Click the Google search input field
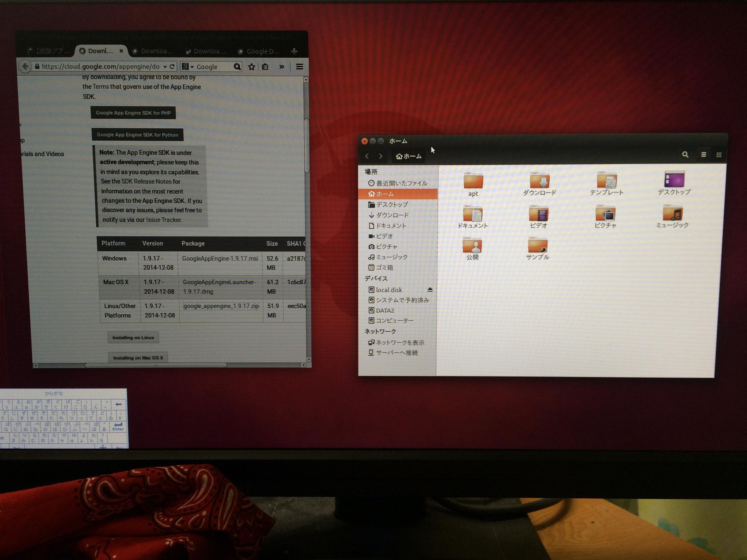747x560 pixels. tap(213, 67)
